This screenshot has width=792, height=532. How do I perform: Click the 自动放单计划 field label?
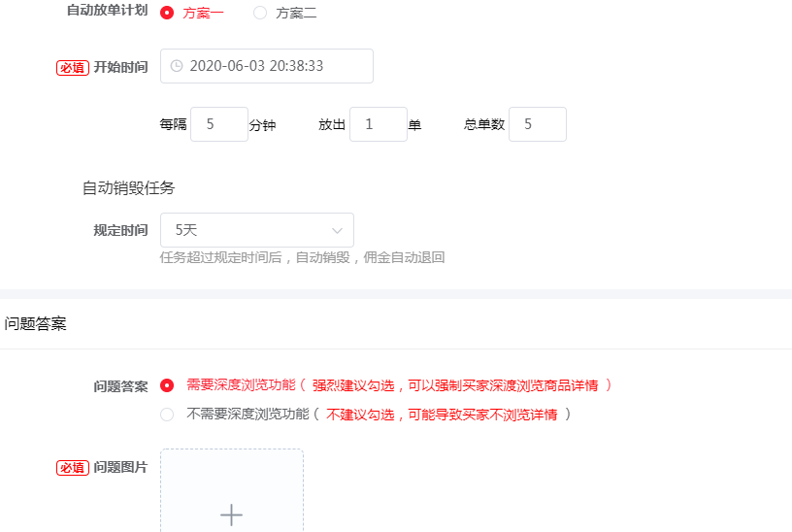click(107, 13)
